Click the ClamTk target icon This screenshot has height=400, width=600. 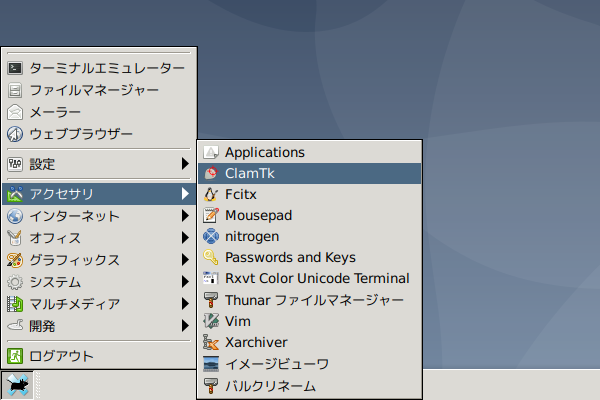(x=211, y=173)
